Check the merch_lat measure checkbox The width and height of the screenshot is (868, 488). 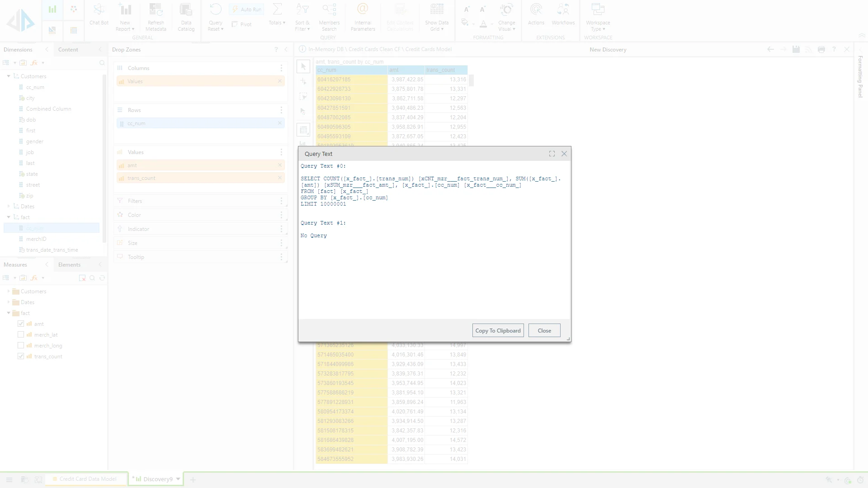coord(21,335)
